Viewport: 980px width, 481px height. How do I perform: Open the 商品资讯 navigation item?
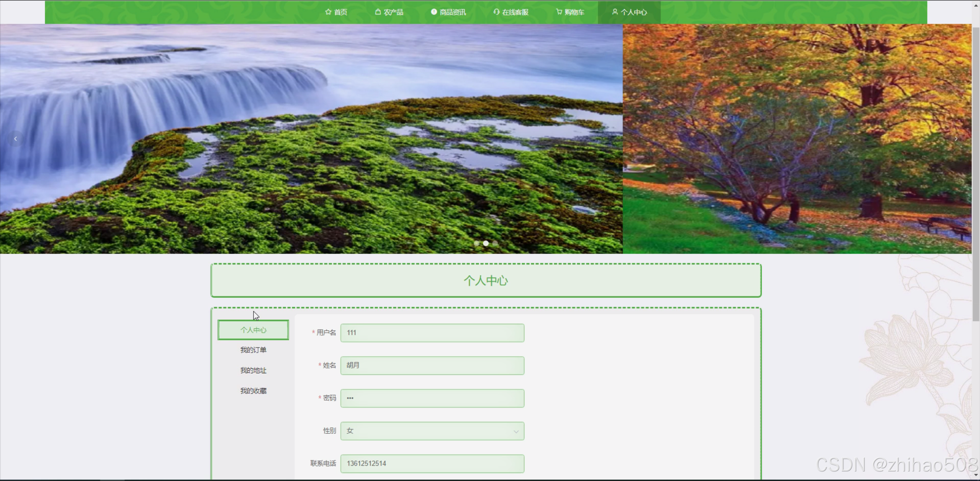tap(448, 12)
